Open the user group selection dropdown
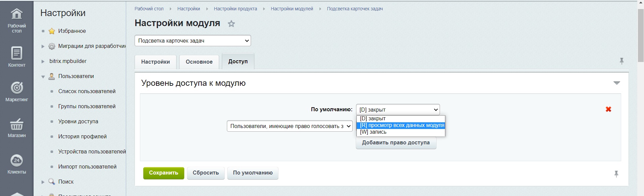This screenshot has width=644, height=196. tap(290, 126)
